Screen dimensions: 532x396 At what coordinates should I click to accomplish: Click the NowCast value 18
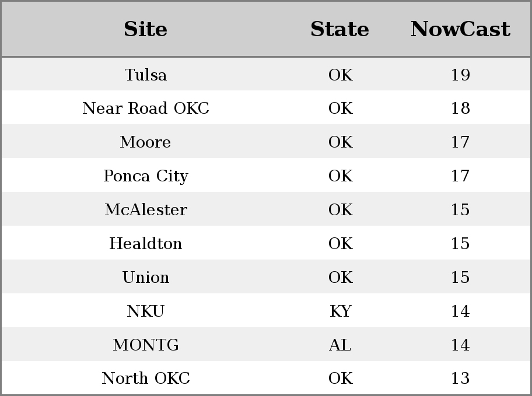pyautogui.click(x=460, y=108)
